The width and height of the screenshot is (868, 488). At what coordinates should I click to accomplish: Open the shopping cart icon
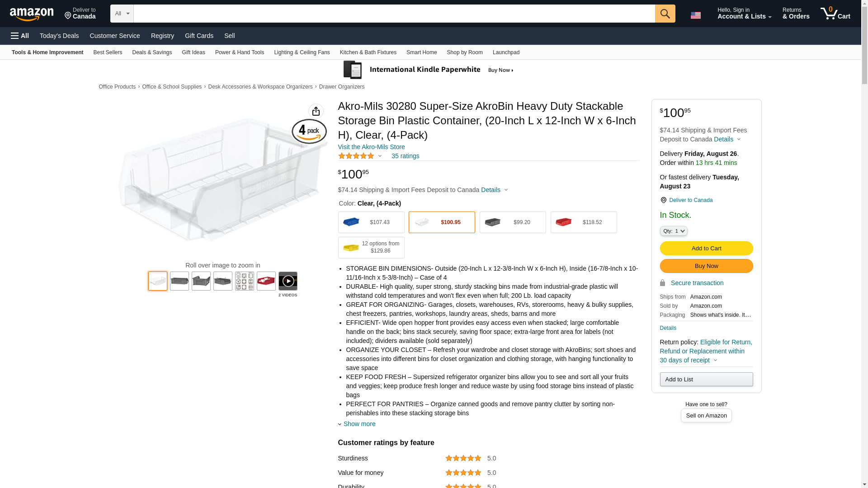[835, 14]
